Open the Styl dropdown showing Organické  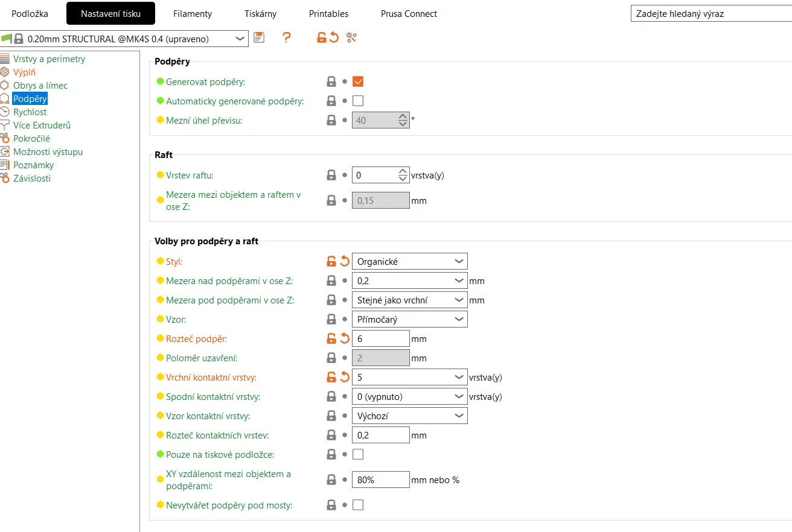(409, 261)
